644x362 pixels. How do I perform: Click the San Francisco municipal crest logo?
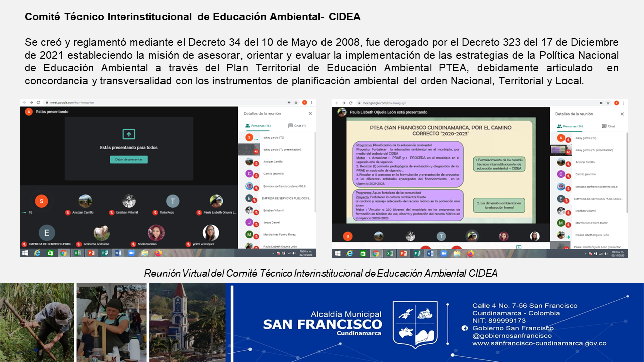click(415, 325)
